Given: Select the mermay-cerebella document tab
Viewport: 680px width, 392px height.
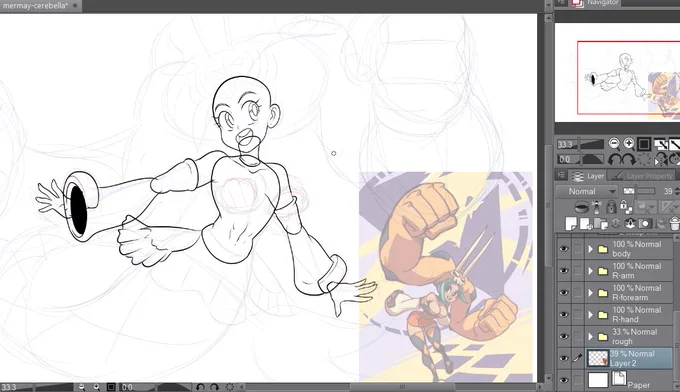Looking at the screenshot, I should point(40,6).
